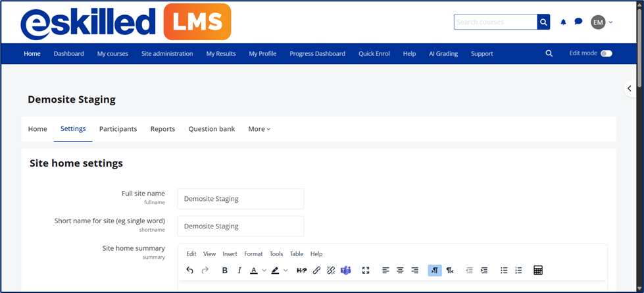Click the Full site name input field
This screenshot has height=293, width=644.
click(241, 199)
